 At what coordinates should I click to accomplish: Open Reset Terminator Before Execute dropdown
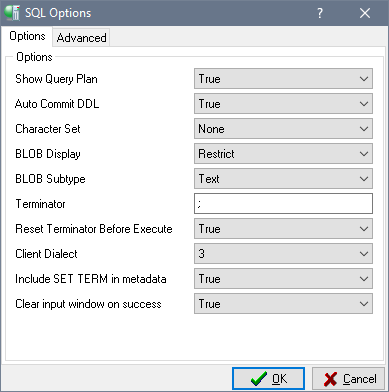click(283, 229)
